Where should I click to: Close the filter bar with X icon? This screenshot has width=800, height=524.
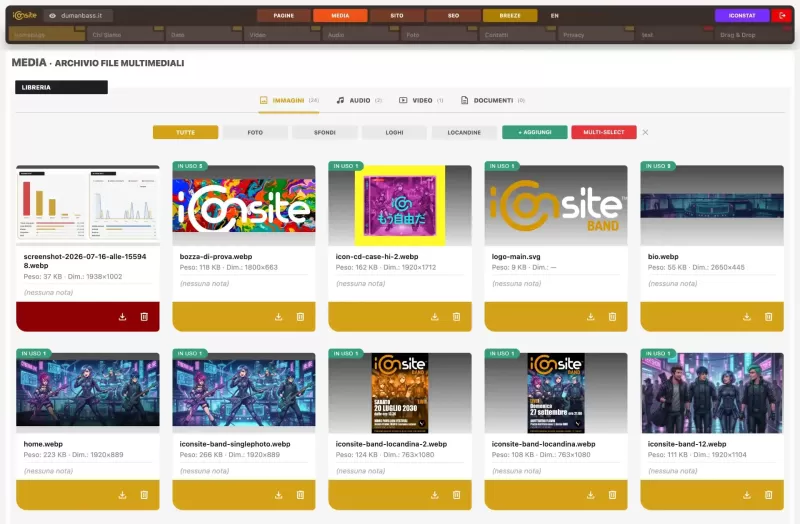pos(645,133)
